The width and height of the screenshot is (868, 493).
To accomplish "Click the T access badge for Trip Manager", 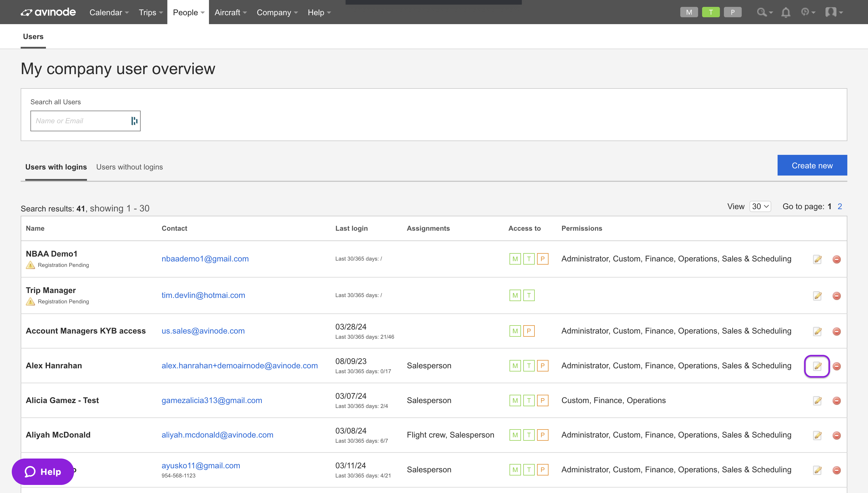I will click(529, 296).
